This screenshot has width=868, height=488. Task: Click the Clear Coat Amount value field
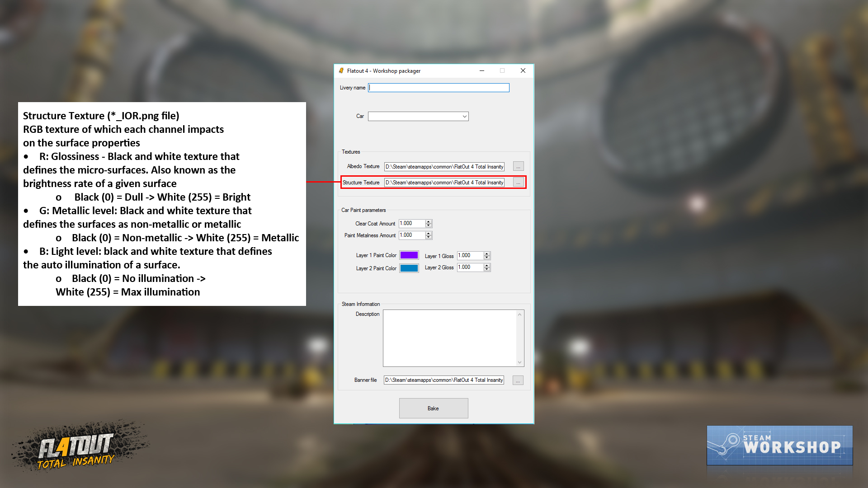(x=412, y=223)
